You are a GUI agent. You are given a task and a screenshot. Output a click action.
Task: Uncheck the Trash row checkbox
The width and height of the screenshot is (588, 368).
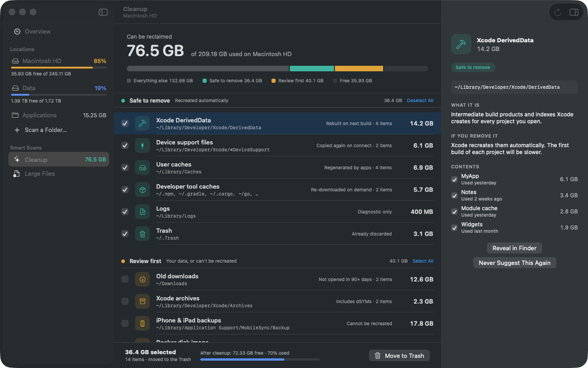[x=125, y=234]
